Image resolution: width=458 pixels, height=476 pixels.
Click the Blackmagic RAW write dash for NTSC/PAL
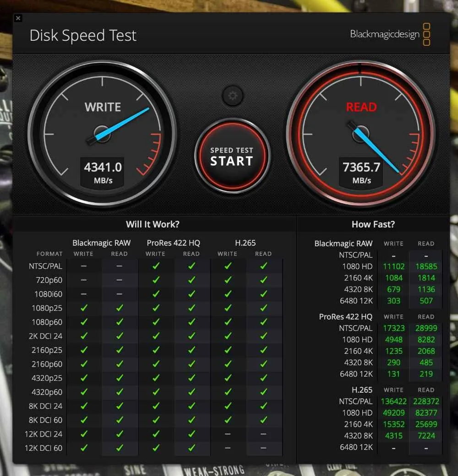(84, 266)
